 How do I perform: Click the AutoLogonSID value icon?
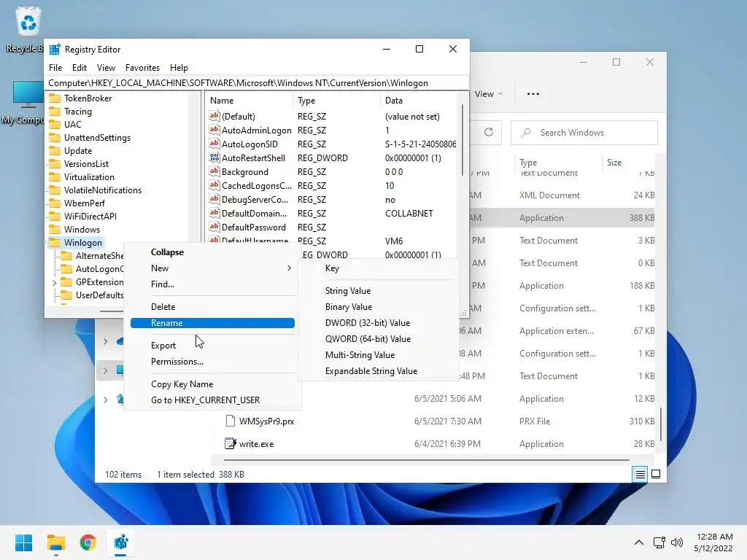pyautogui.click(x=214, y=144)
